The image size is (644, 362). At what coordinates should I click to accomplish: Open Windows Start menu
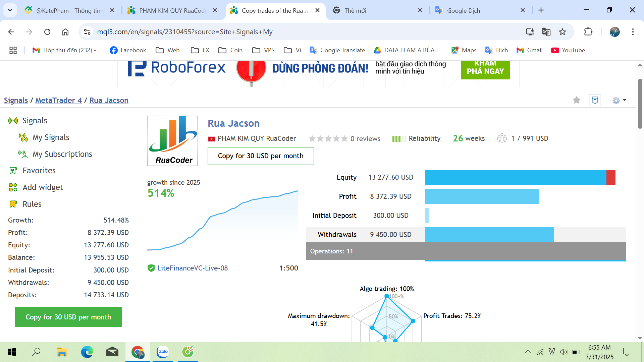(12, 352)
